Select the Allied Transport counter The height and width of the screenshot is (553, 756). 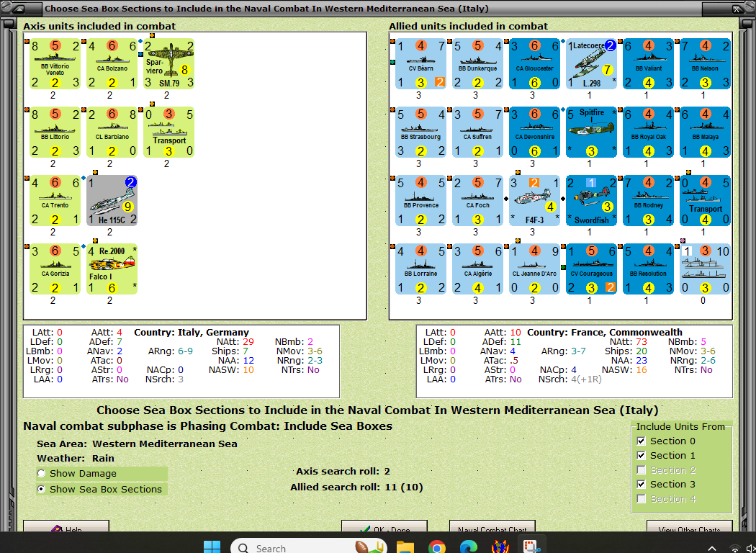[704, 201]
